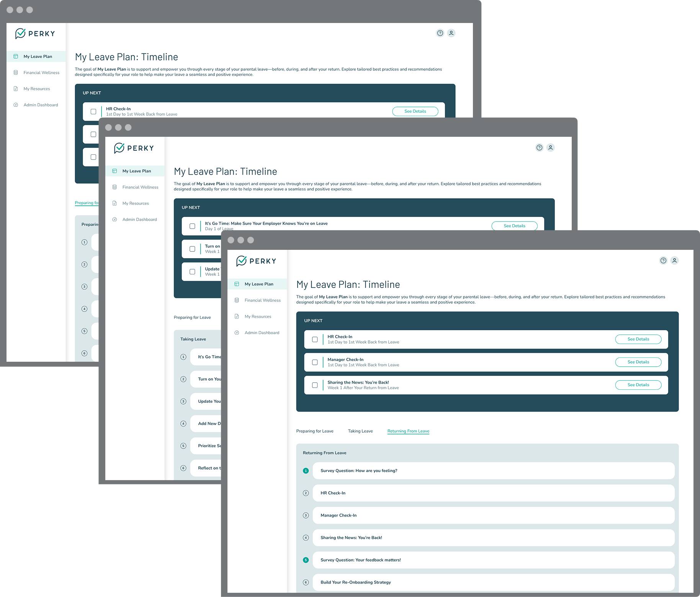Viewport: 700px width, 597px height.
Task: Click My Resources document icon in frontmost window
Action: [237, 317]
